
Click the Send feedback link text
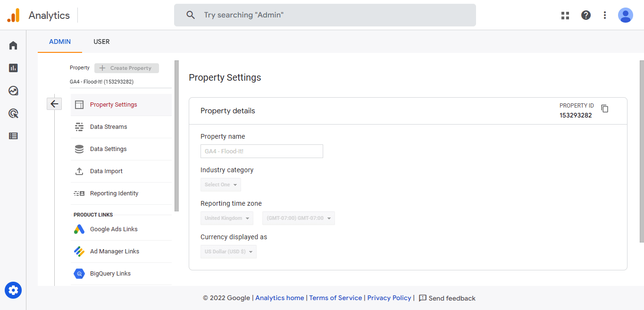pyautogui.click(x=452, y=298)
